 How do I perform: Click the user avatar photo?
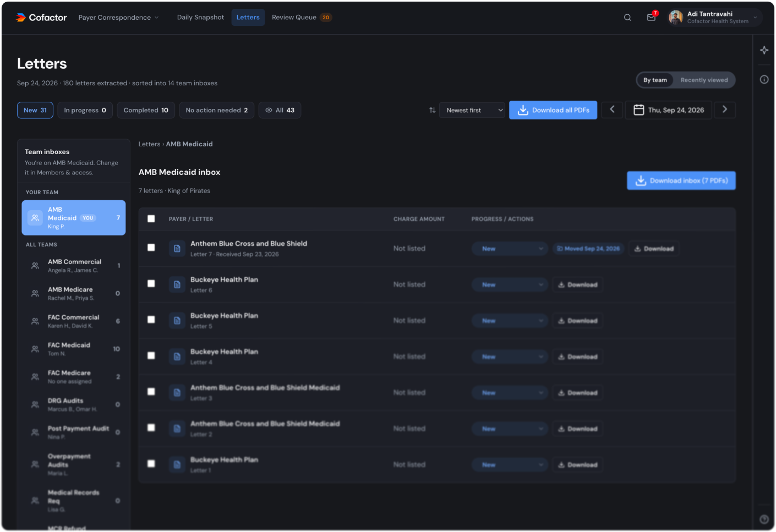coord(676,18)
